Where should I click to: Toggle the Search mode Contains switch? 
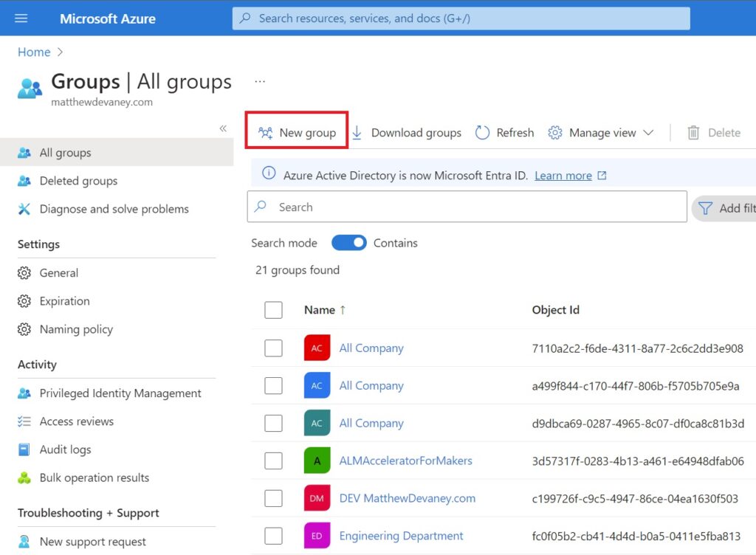[348, 243]
